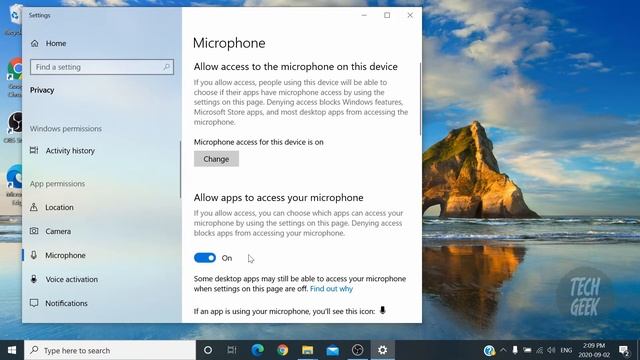Click the Settings gear on taskbar
Image resolution: width=640 pixels, height=360 pixels.
[382, 350]
